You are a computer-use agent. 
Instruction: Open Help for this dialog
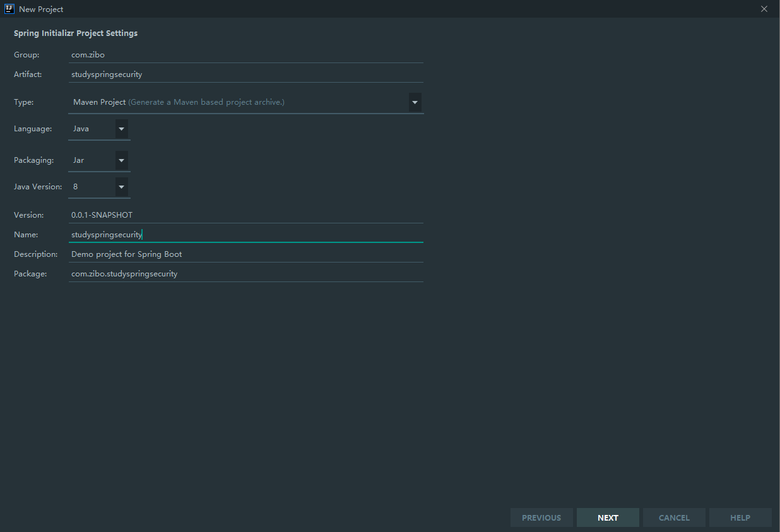click(740, 517)
